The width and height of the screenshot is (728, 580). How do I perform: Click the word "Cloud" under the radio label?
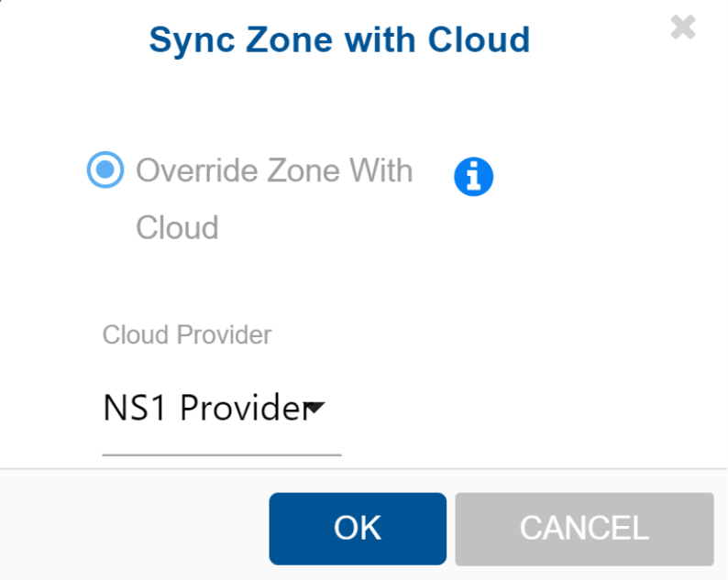pyautogui.click(x=177, y=227)
